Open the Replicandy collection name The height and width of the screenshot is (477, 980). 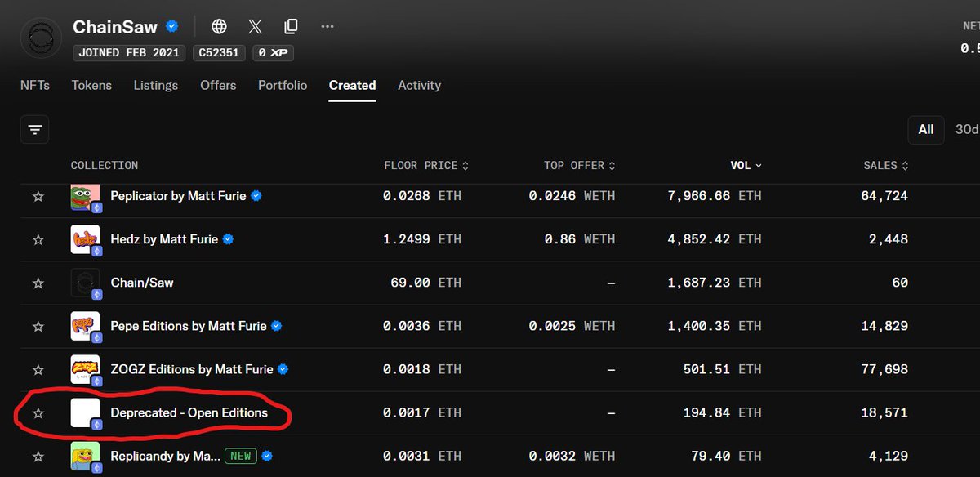pyautogui.click(x=165, y=456)
